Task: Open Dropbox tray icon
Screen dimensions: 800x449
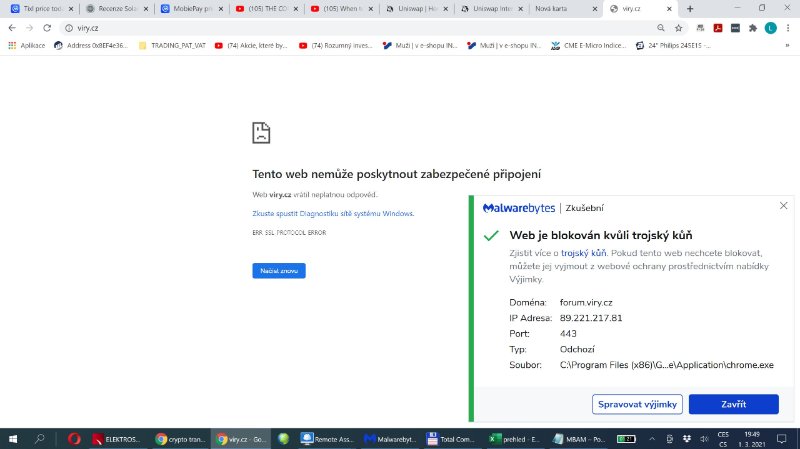Action: click(x=687, y=439)
